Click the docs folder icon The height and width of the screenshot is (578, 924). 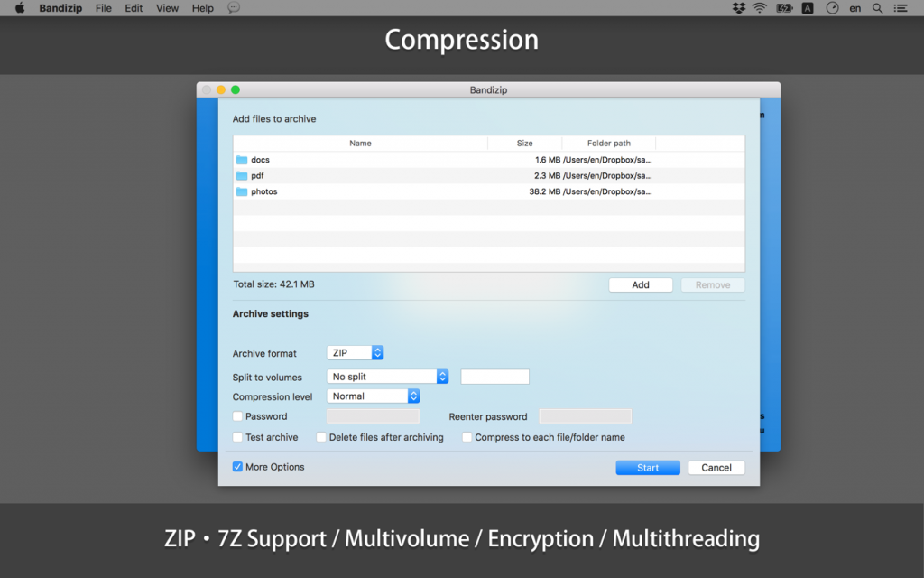click(x=241, y=160)
